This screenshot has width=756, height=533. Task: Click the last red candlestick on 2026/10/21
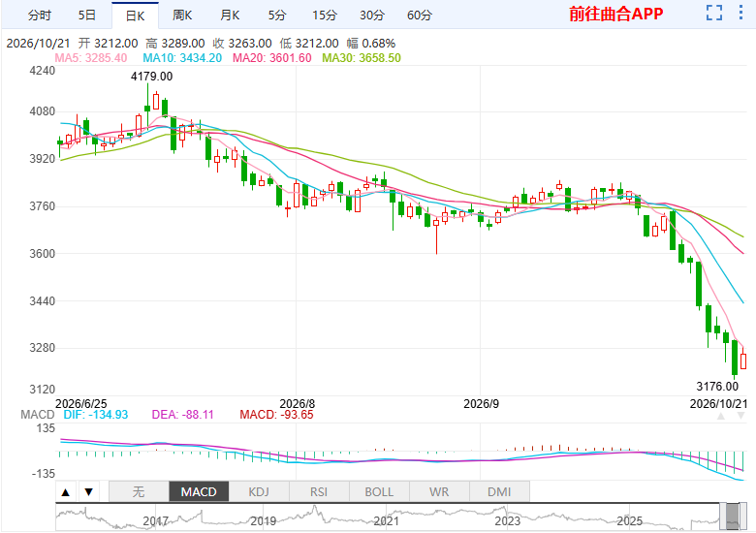point(743,361)
